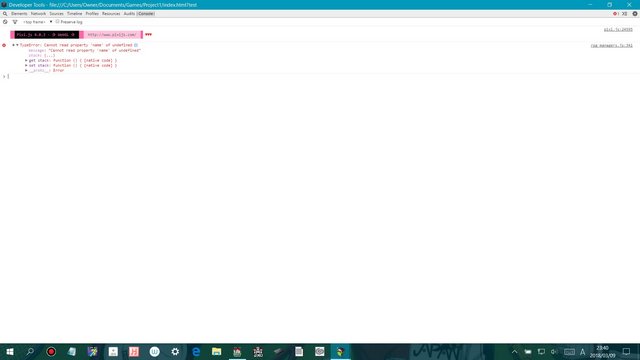Select the Console tab
The image size is (640, 360).
coord(146,13)
